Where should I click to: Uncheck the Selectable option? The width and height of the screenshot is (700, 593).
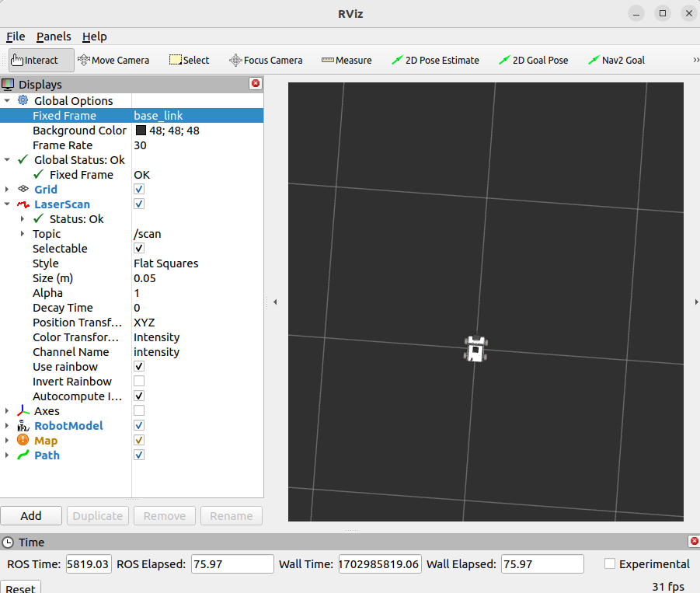[139, 248]
